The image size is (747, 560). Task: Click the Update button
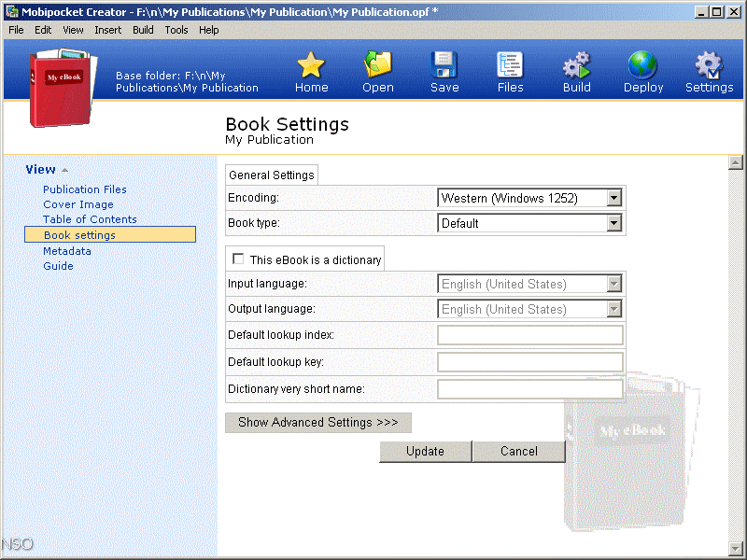425,452
